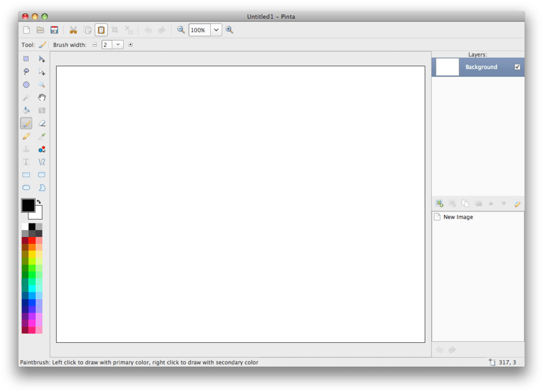This screenshot has width=543, height=392.
Task: Pick cyan from the palette
Action: click(x=32, y=288)
